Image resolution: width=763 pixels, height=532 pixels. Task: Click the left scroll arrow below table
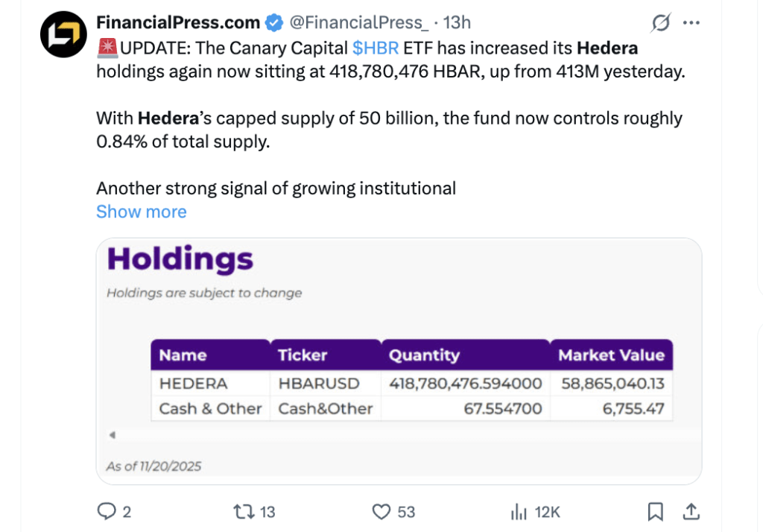coord(112,435)
